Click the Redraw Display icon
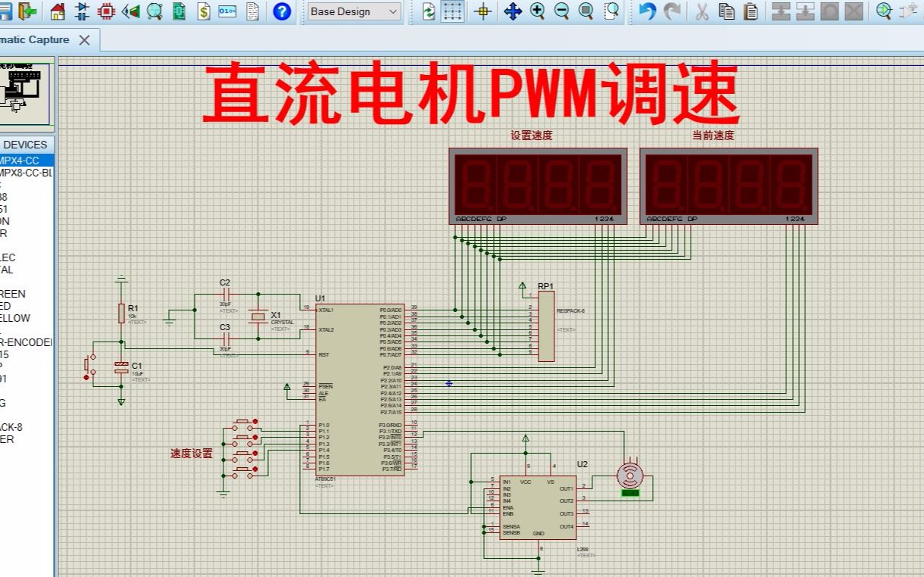Screen dimensions: 924x577 [x=429, y=11]
